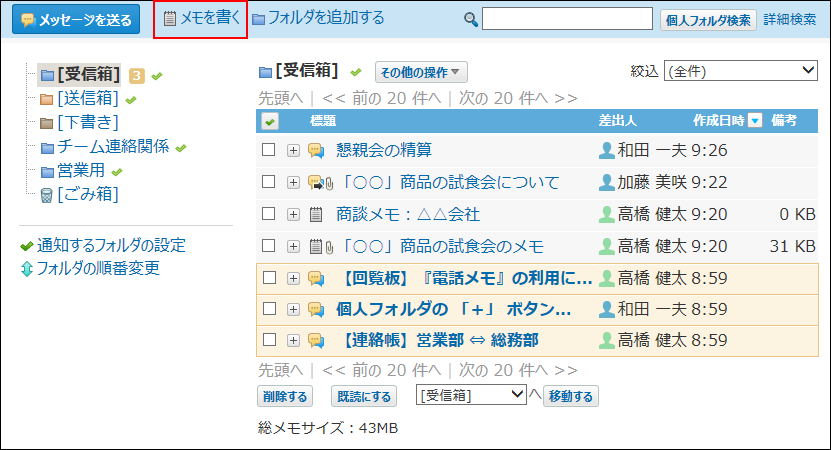Click user icon of 高橋 健太 at 9:20 with 0 KB

pos(606,214)
